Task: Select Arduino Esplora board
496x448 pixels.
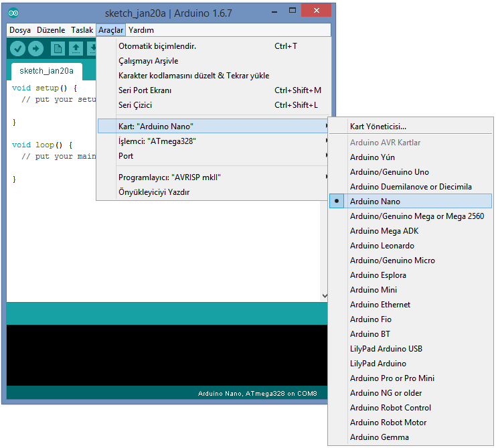Action: pos(410,275)
